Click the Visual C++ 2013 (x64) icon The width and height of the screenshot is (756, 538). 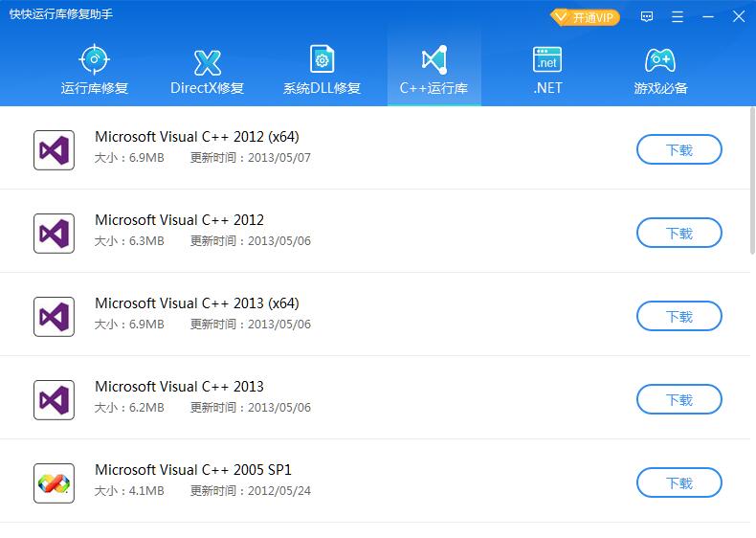point(54,317)
